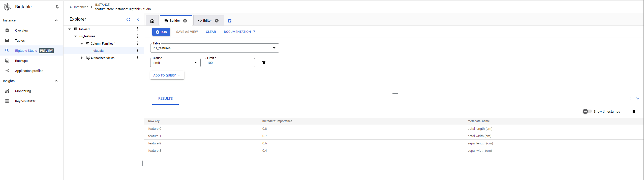Toggle Show timestamps switch

click(x=587, y=111)
